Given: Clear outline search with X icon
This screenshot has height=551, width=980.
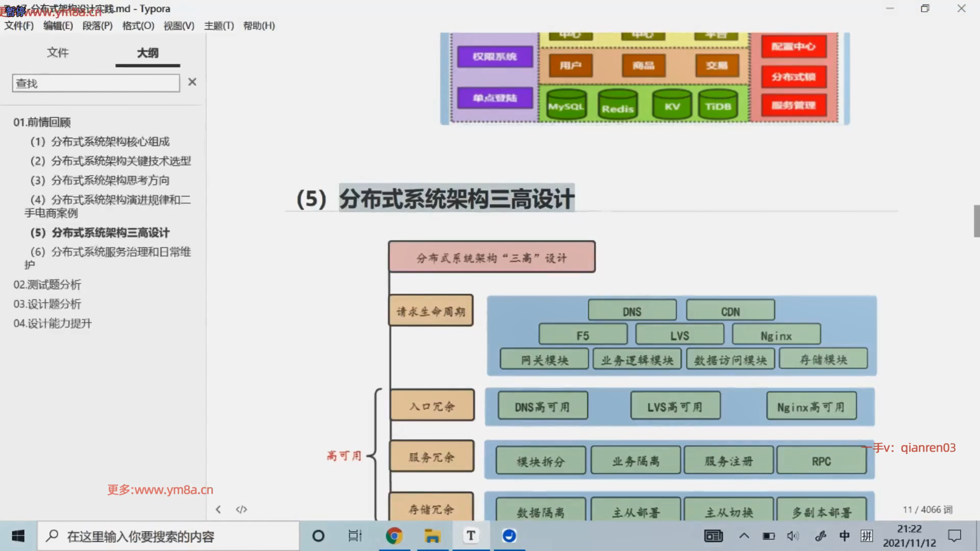Looking at the screenshot, I should point(192,82).
